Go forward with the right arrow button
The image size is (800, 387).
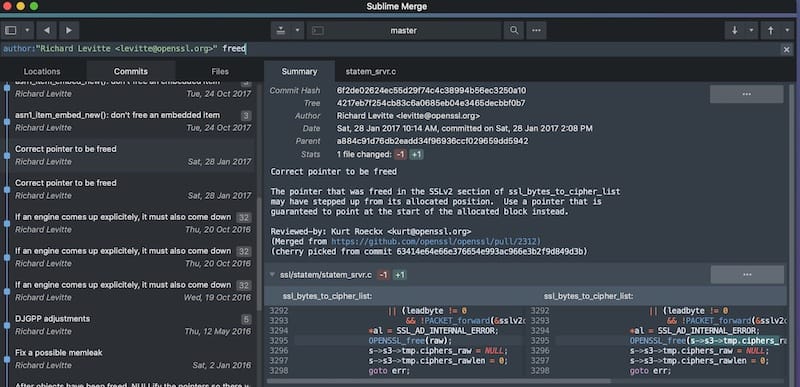click(69, 31)
